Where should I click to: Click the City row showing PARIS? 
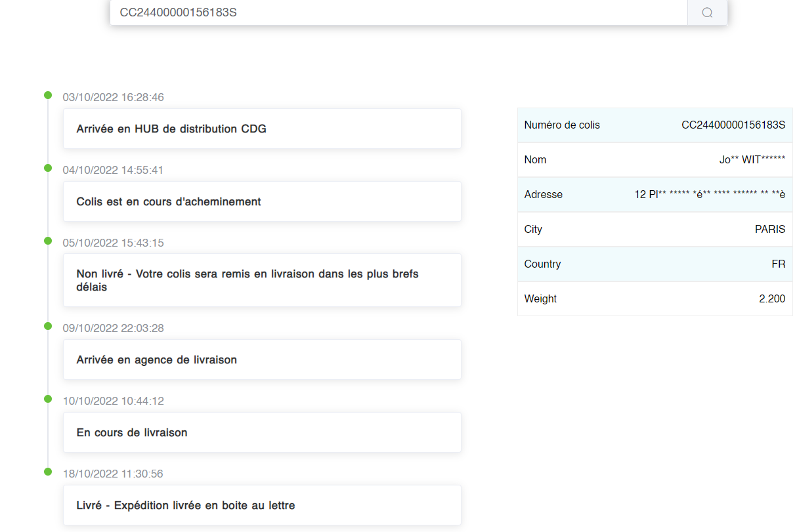(x=655, y=230)
